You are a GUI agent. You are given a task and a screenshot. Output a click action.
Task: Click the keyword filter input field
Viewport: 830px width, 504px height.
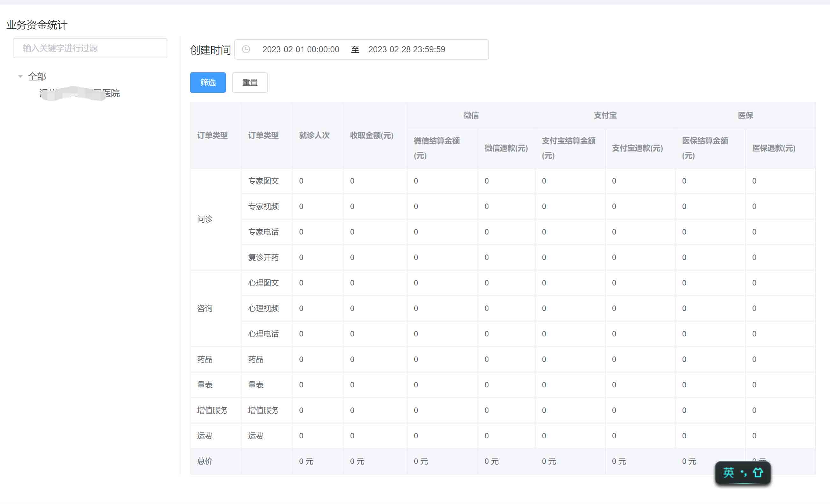click(x=90, y=48)
